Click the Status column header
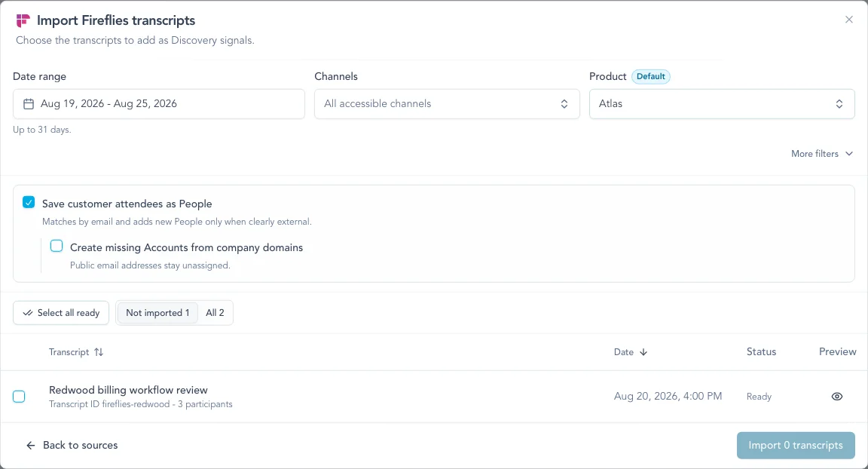Viewport: 868px width, 469px height. pyautogui.click(x=761, y=351)
